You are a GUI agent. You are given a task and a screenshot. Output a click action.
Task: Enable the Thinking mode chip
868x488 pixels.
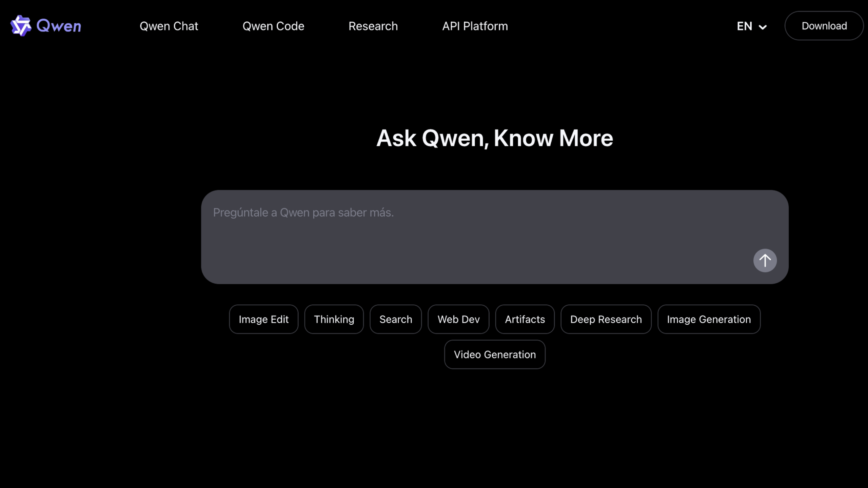click(x=334, y=319)
